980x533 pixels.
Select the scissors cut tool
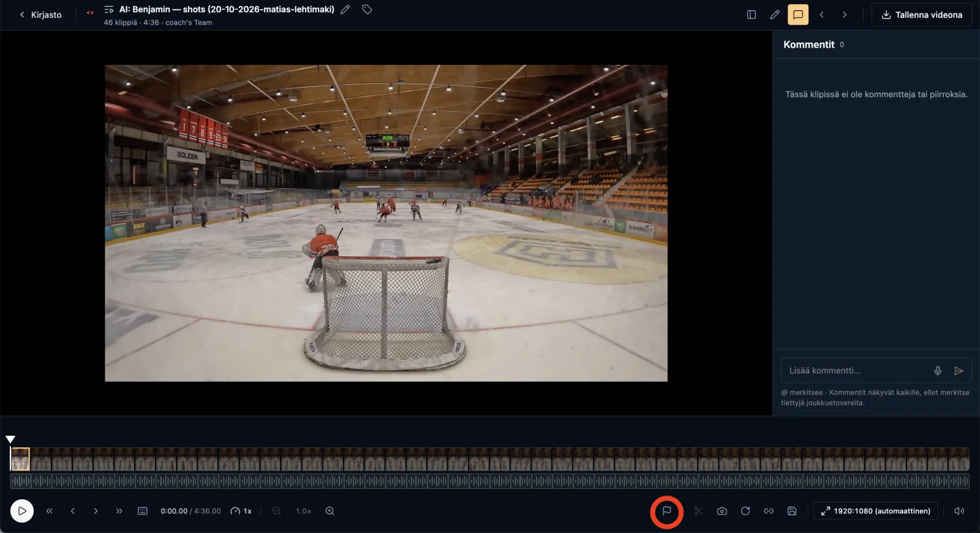(698, 511)
